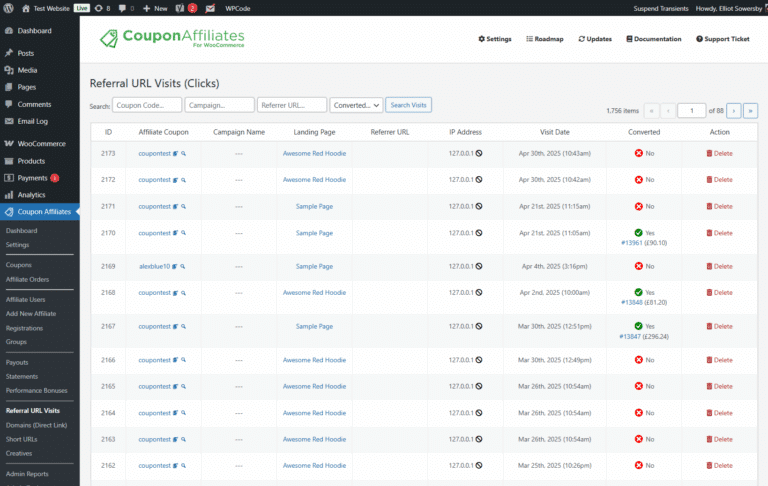Open the Roadmap link in plugin header
This screenshot has width=768, height=486.
pyautogui.click(x=545, y=39)
